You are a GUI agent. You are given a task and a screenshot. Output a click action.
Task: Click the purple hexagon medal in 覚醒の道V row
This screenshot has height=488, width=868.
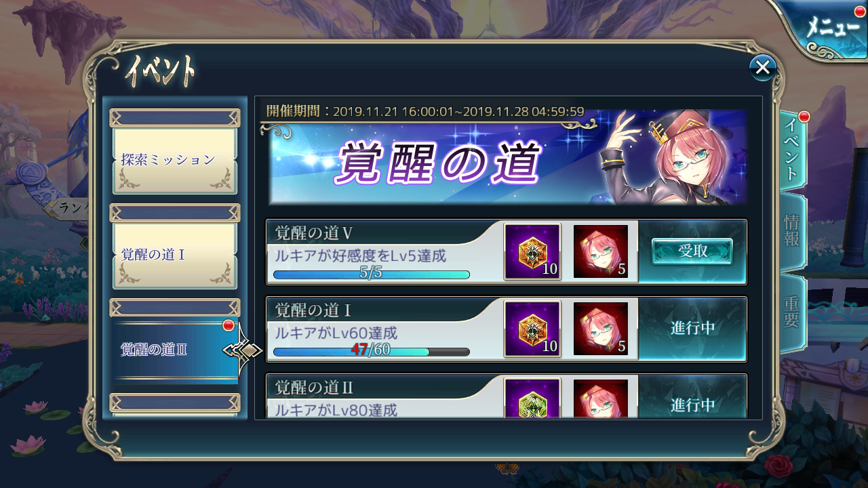click(532, 251)
